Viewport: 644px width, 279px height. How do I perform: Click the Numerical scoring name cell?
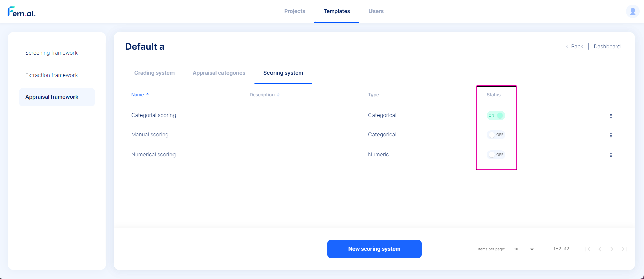point(153,154)
